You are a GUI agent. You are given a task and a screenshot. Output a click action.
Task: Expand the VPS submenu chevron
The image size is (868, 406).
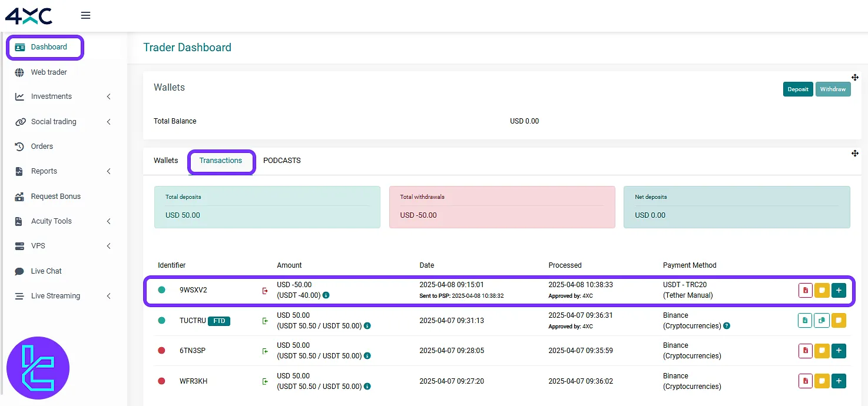[x=109, y=246]
